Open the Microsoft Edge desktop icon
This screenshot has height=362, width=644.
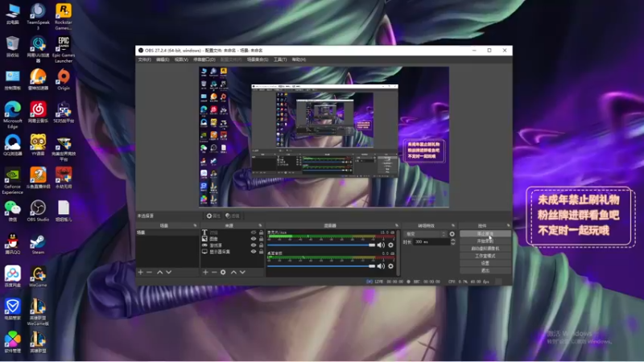tap(13, 115)
